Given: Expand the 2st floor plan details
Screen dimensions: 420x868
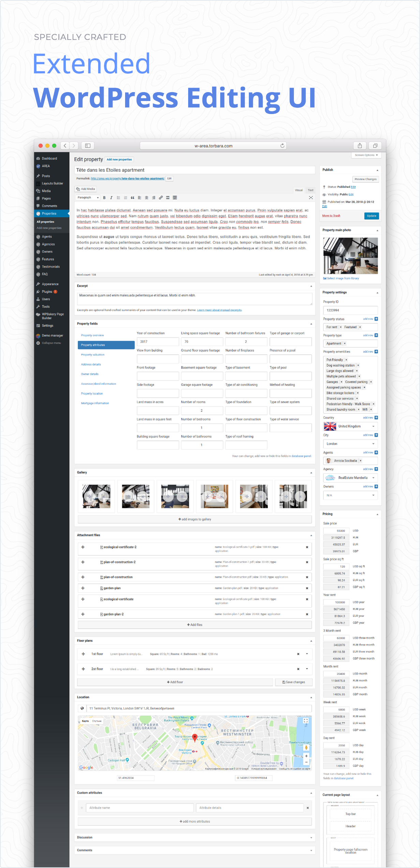Looking at the screenshot, I should (307, 669).
